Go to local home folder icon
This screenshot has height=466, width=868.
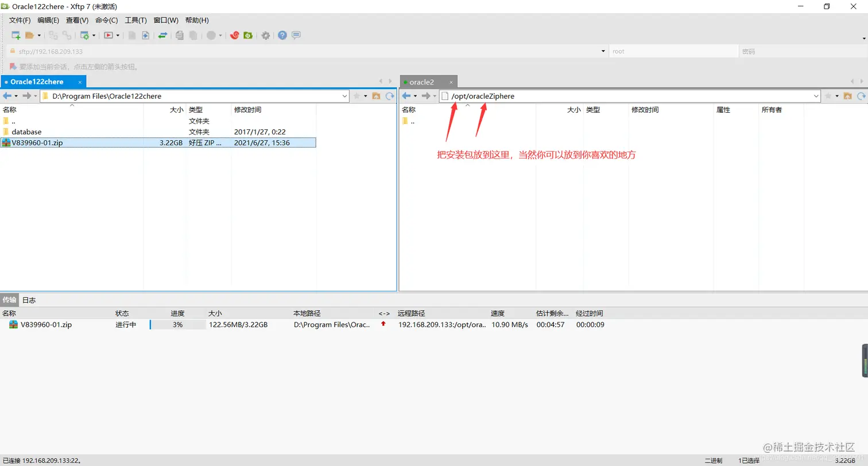(x=376, y=96)
